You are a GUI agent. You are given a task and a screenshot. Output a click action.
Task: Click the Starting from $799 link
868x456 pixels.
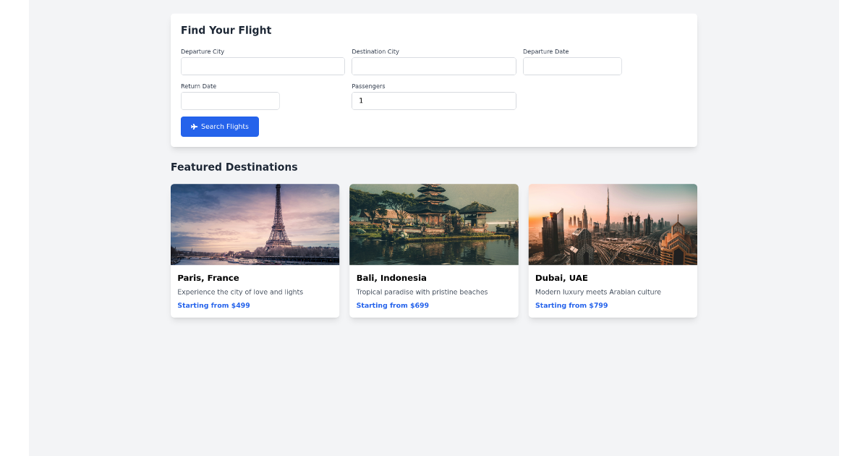[x=571, y=305]
